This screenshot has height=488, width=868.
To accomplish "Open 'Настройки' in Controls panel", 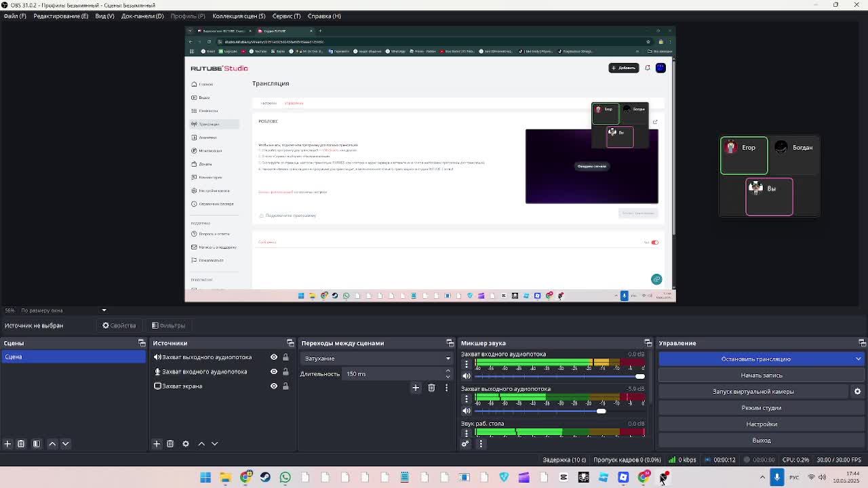I will (x=762, y=424).
